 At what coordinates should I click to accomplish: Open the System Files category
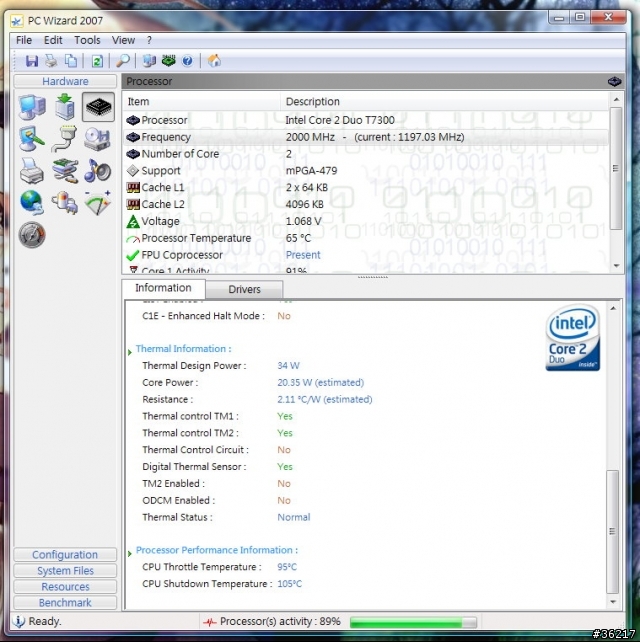65,570
